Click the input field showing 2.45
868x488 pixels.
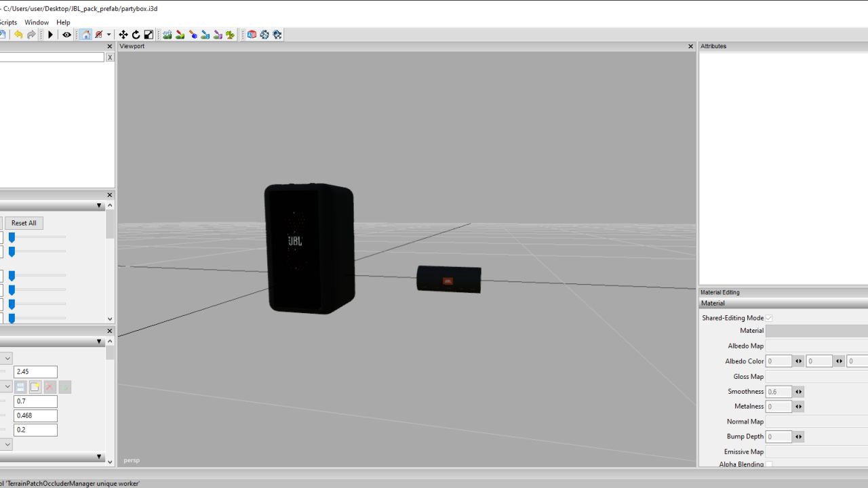click(x=36, y=371)
